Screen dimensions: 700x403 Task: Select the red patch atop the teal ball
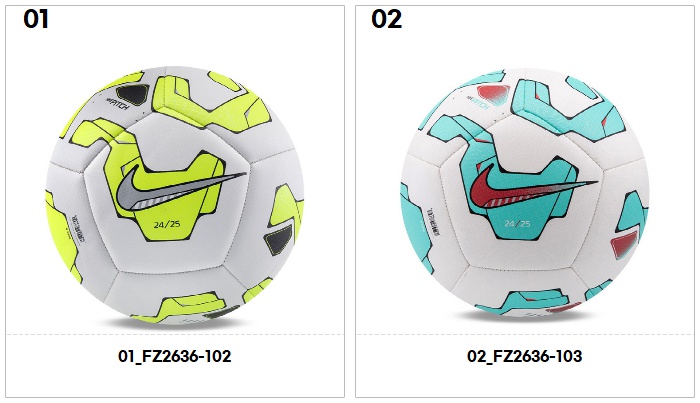click(493, 95)
